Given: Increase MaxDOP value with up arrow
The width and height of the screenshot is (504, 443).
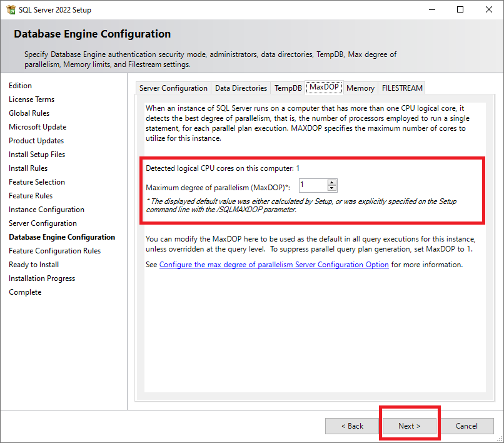Looking at the screenshot, I should click(x=332, y=182).
